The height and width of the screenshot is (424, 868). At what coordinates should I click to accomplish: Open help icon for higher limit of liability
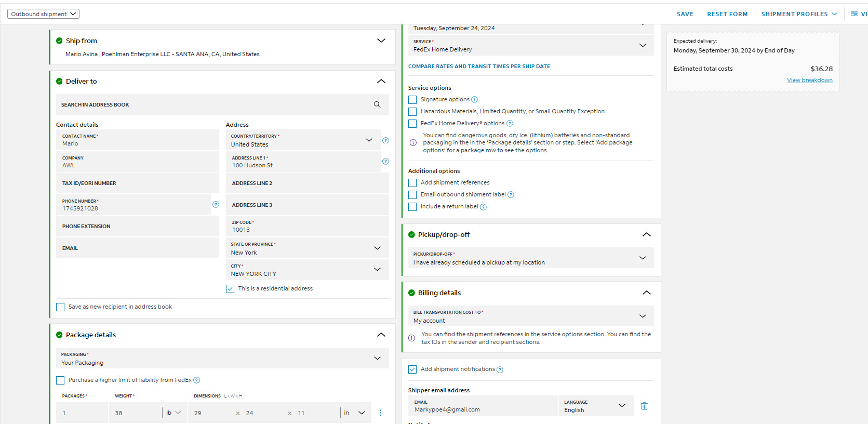click(196, 380)
